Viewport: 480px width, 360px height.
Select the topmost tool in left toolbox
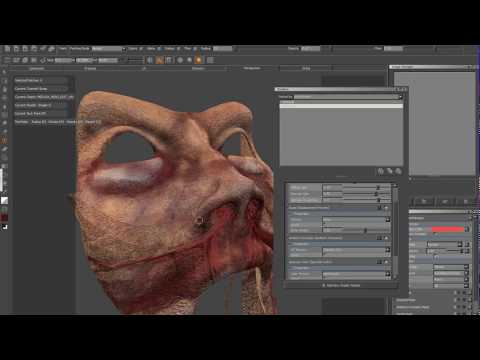point(4,72)
